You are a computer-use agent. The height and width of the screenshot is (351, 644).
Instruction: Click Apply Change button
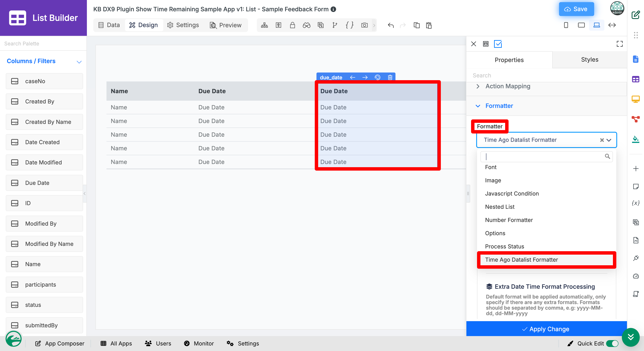coord(546,329)
